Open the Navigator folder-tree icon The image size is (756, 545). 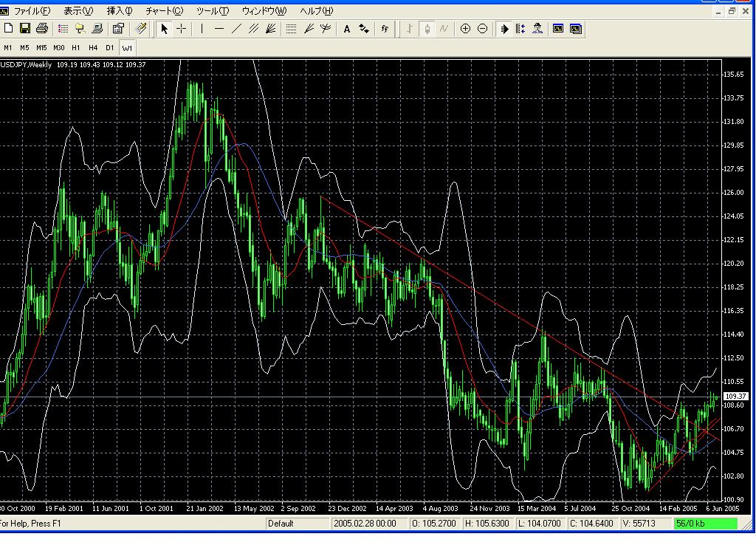click(80, 29)
